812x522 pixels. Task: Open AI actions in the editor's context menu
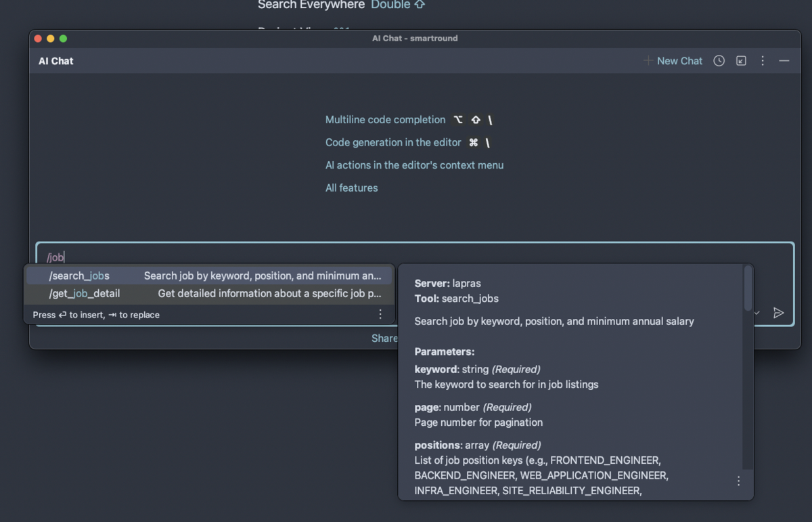click(x=414, y=165)
